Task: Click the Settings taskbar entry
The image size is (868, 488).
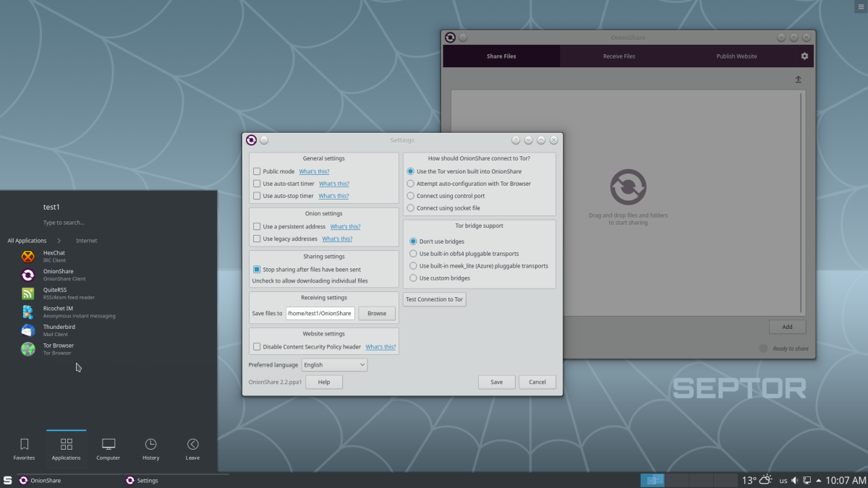Action: click(x=176, y=480)
